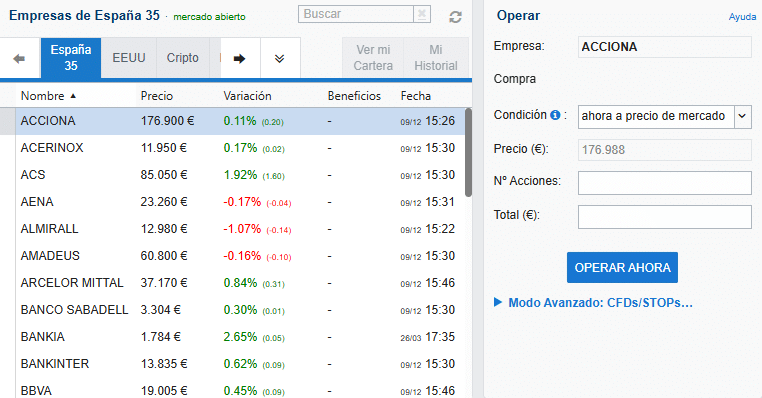Screen dimensions: 762x398
Task: Select the ACERINOX row
Action: [232, 148]
